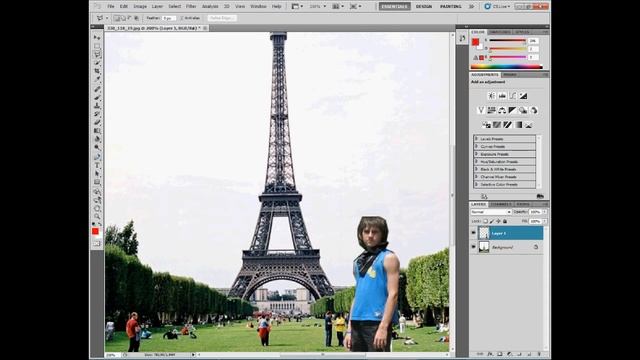Select the Hand tool
The image size is (640, 360).
pyautogui.click(x=97, y=208)
